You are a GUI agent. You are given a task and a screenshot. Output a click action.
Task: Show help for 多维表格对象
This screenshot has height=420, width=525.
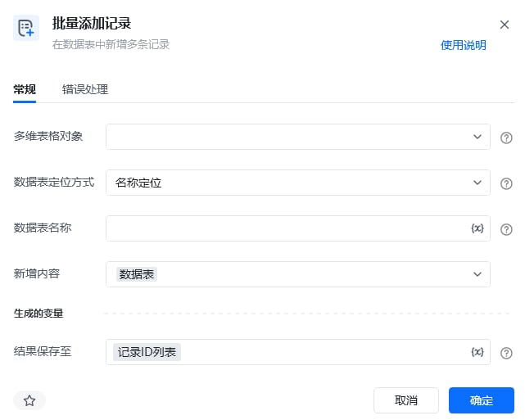pos(506,138)
